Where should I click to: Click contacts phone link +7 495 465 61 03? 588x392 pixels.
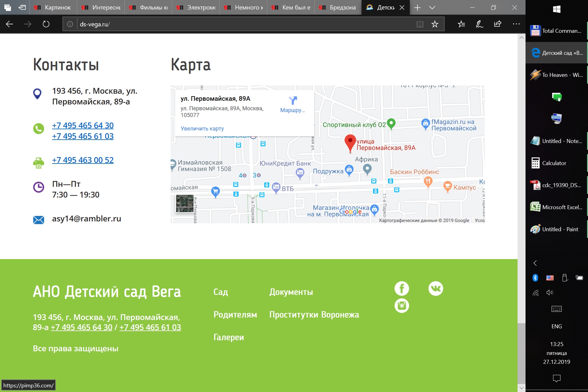[83, 136]
